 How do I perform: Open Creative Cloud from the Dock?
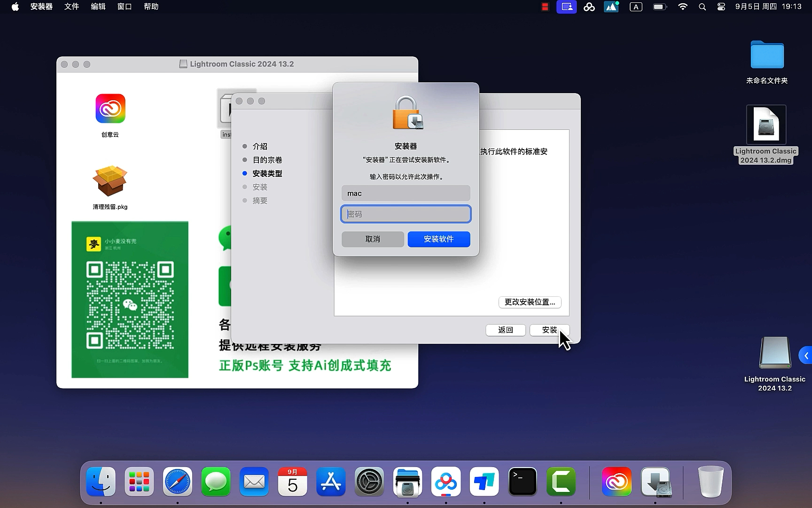point(617,482)
